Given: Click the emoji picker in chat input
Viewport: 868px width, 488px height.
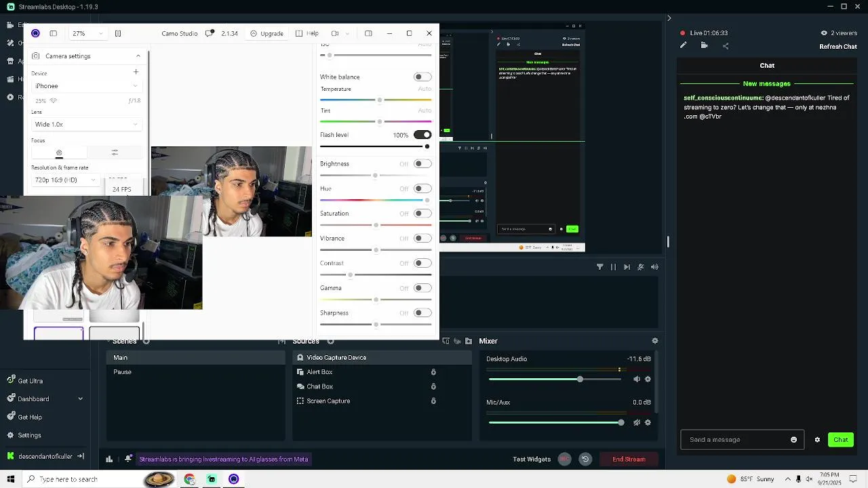Looking at the screenshot, I should coord(794,440).
